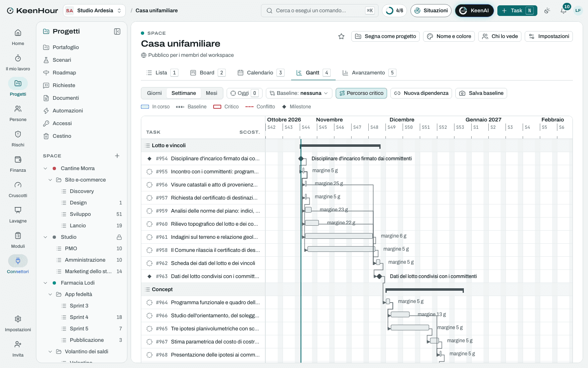The image size is (588, 368).
Task: Mark task #955 status circle complete
Action: point(149,172)
